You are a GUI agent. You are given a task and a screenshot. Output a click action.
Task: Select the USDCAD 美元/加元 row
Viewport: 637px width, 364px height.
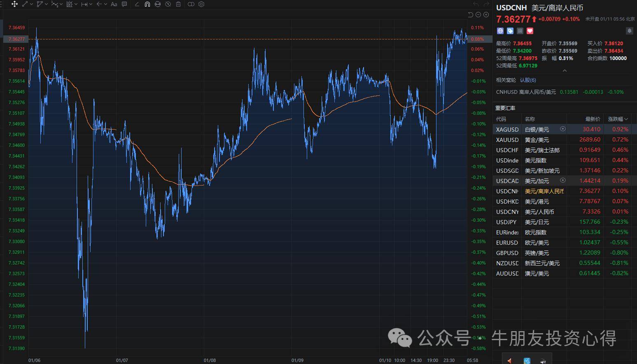[x=565, y=181]
